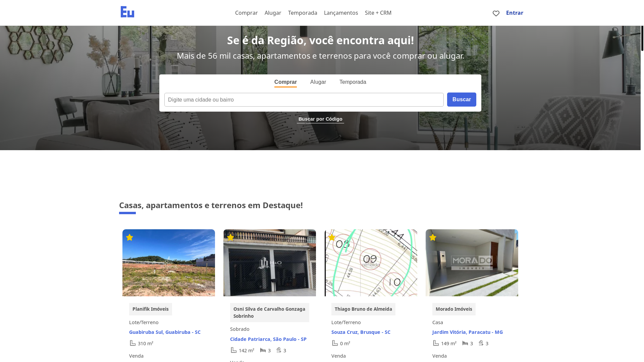Click 'Mais de 56 mil casas' subtitle text

click(x=320, y=56)
